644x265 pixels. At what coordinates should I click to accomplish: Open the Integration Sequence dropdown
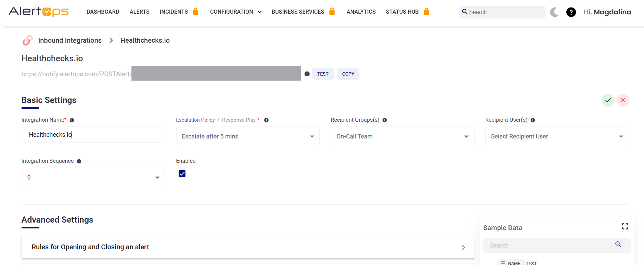93,177
